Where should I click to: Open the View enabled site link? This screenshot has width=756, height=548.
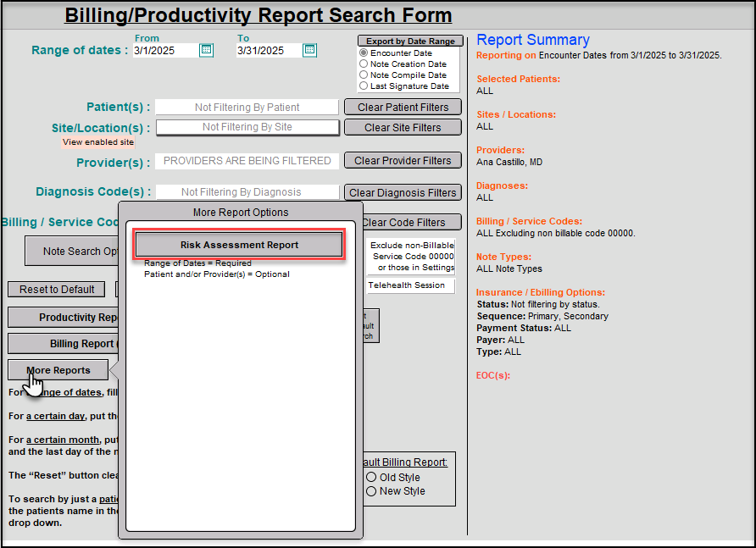pos(97,141)
